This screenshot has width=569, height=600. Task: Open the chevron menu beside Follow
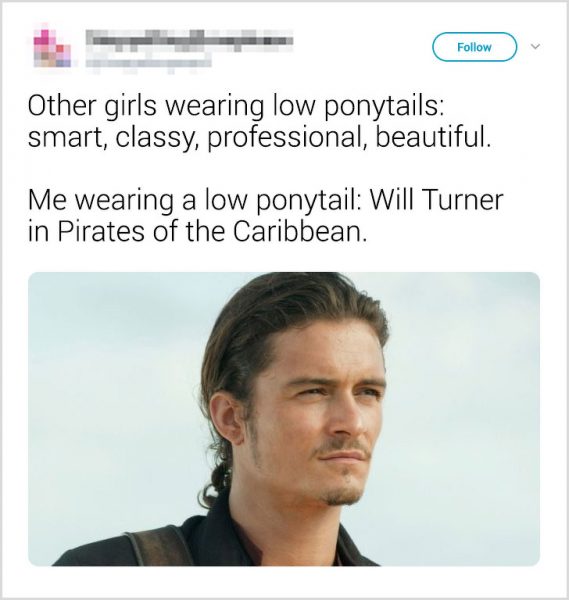536,47
